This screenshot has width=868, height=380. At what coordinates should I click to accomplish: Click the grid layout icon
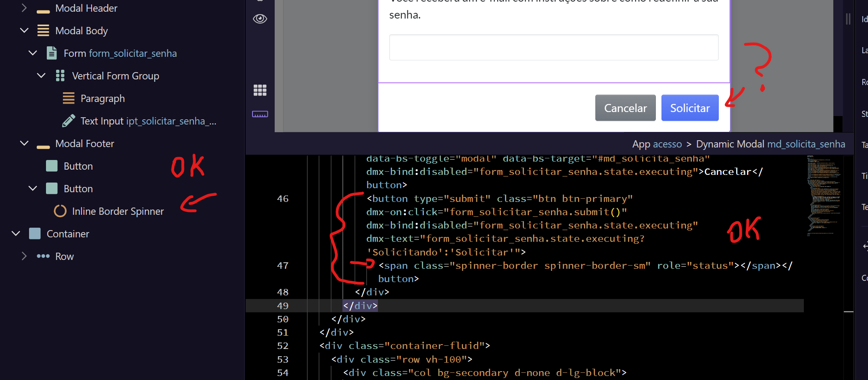(260, 90)
